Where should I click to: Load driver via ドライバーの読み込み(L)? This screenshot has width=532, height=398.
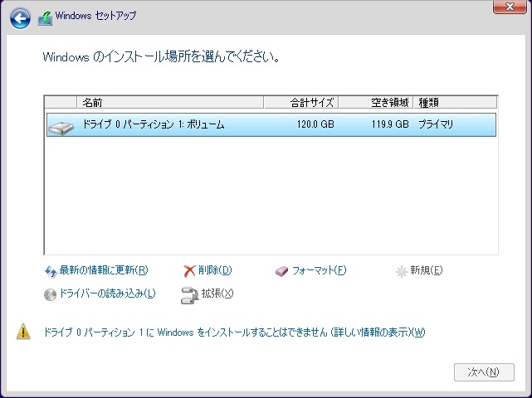point(107,294)
